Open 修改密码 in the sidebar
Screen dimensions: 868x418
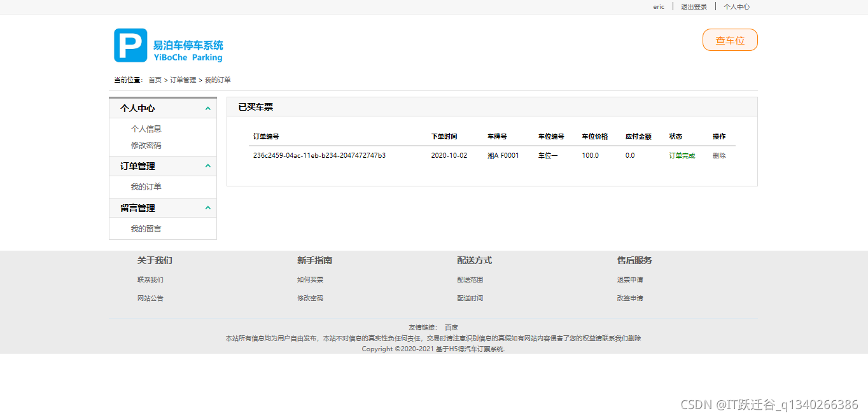(146, 145)
